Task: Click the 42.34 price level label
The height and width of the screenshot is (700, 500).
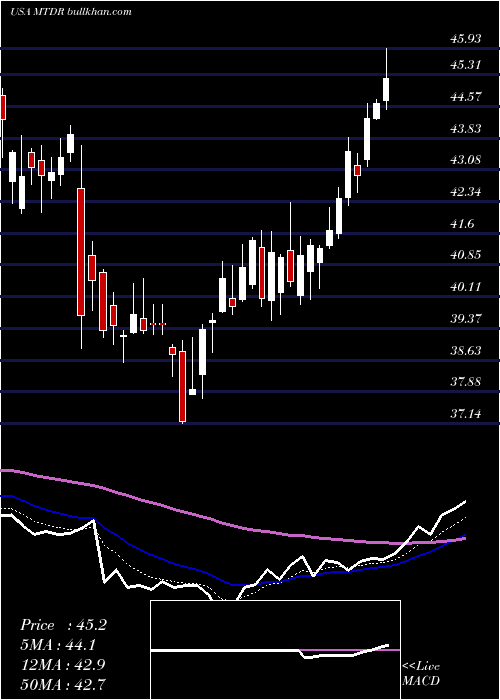Action: pyautogui.click(x=466, y=192)
